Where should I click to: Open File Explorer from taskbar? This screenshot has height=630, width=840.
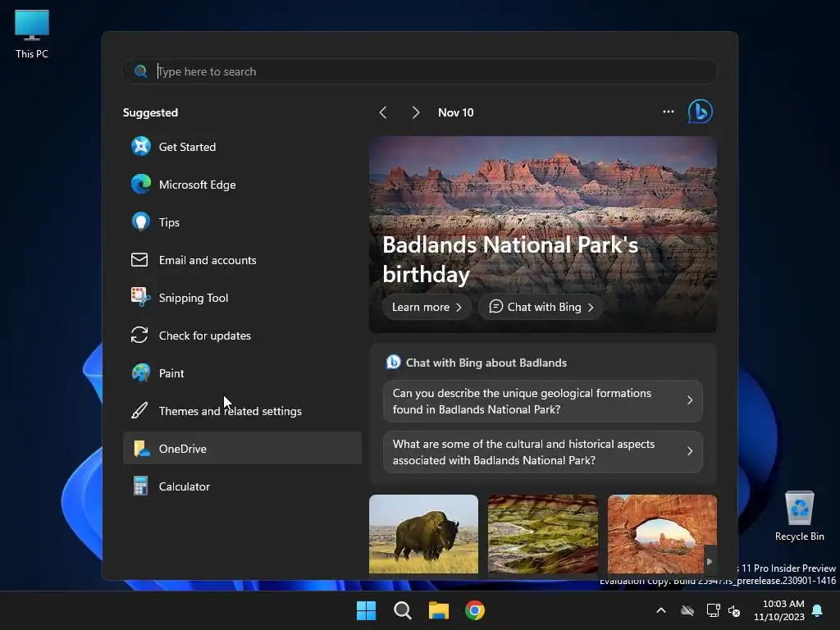[438, 610]
